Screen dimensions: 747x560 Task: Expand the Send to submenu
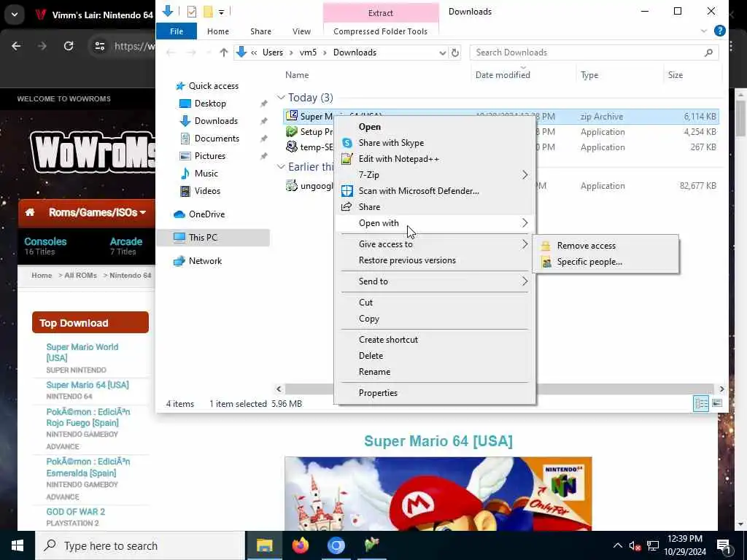525,281
